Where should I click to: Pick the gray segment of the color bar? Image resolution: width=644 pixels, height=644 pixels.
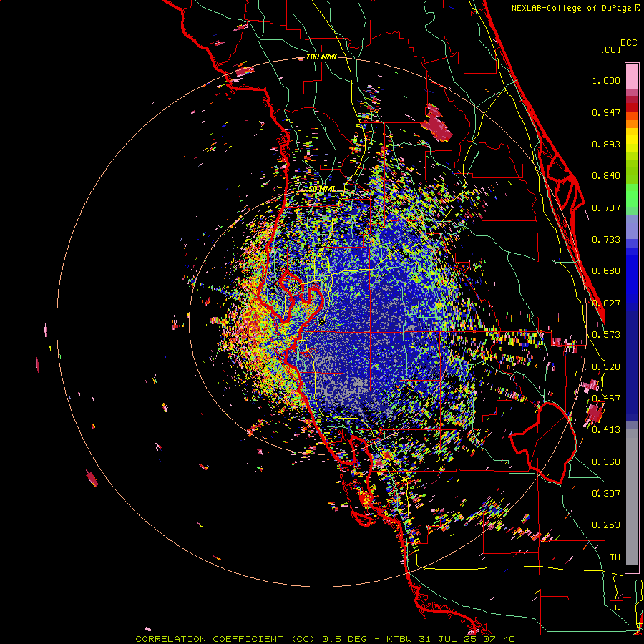(x=632, y=497)
